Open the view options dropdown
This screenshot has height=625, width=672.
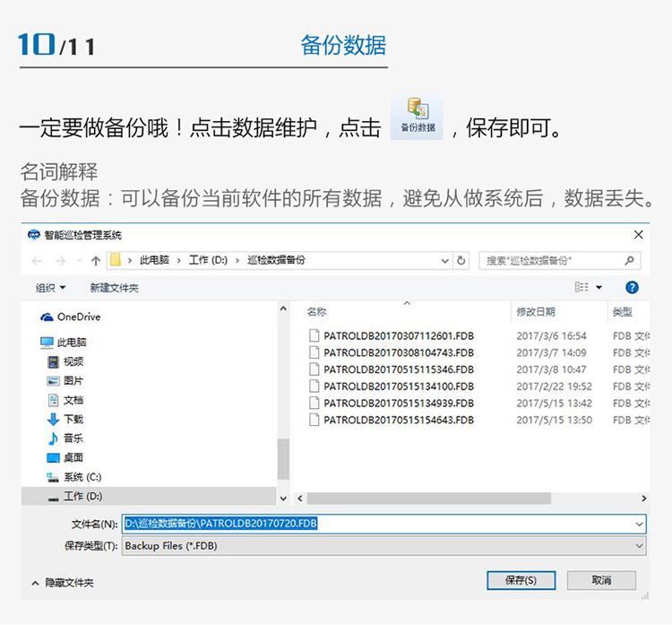[x=599, y=288]
